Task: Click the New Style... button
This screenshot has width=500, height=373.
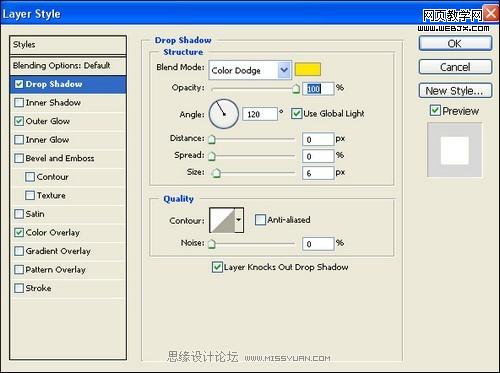Action: (455, 91)
